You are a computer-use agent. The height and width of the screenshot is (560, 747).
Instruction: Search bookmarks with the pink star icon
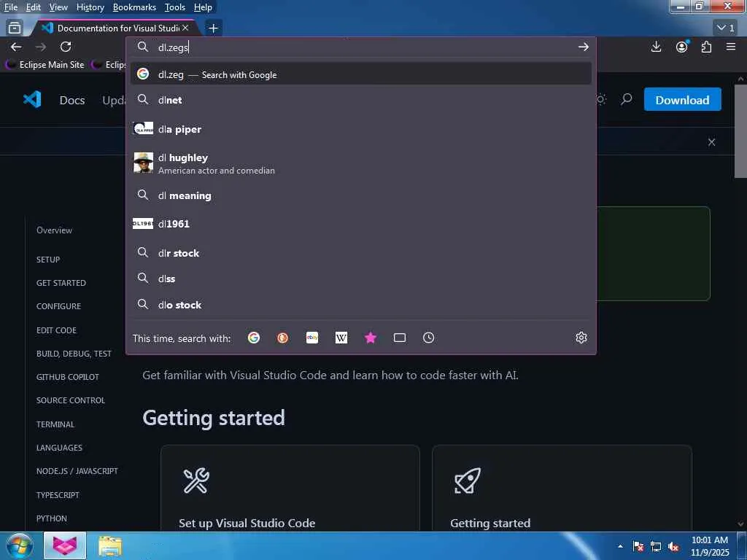370,338
